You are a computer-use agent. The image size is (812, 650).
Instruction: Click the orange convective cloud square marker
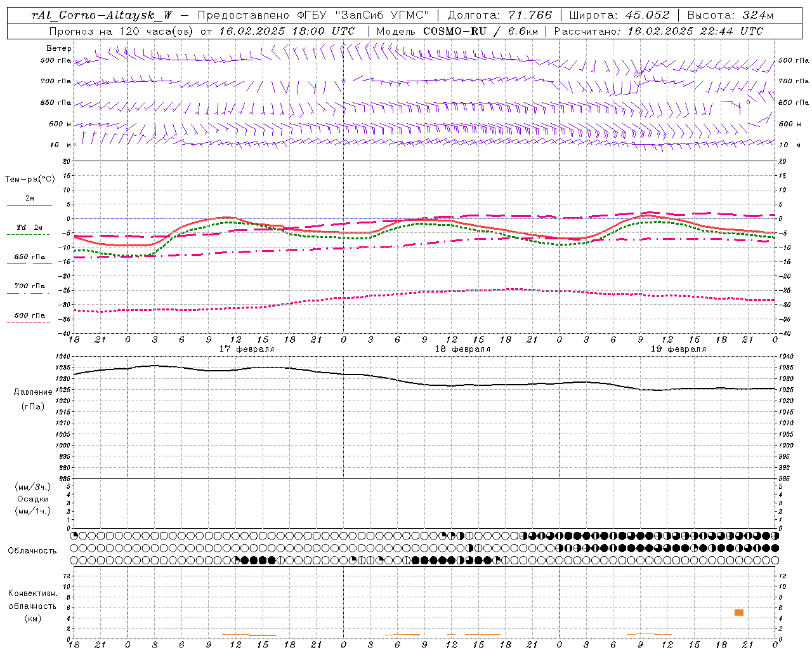(x=739, y=613)
